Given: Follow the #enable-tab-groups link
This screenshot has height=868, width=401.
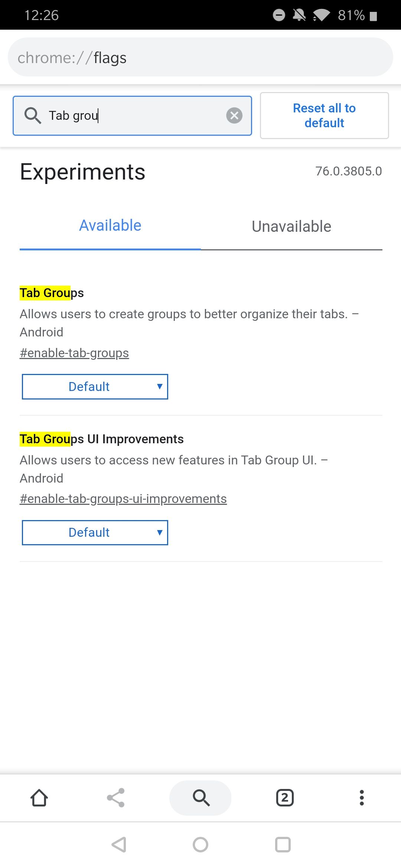Looking at the screenshot, I should click(x=74, y=353).
